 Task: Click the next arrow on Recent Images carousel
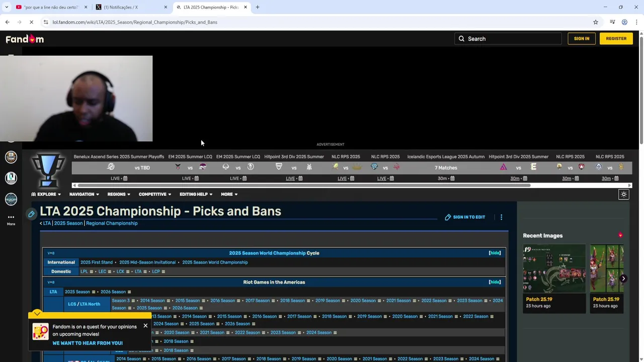point(623,279)
